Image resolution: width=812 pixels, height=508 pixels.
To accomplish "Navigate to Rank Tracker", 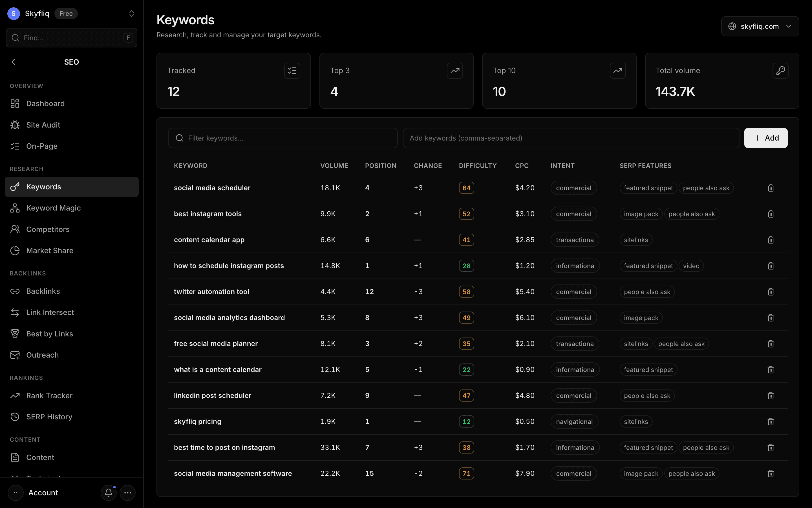I will point(71,395).
